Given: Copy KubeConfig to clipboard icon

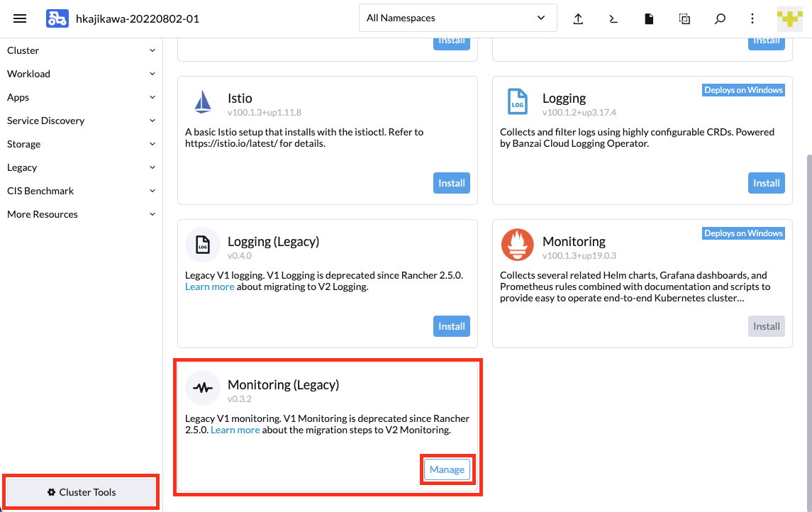Looking at the screenshot, I should click(684, 18).
